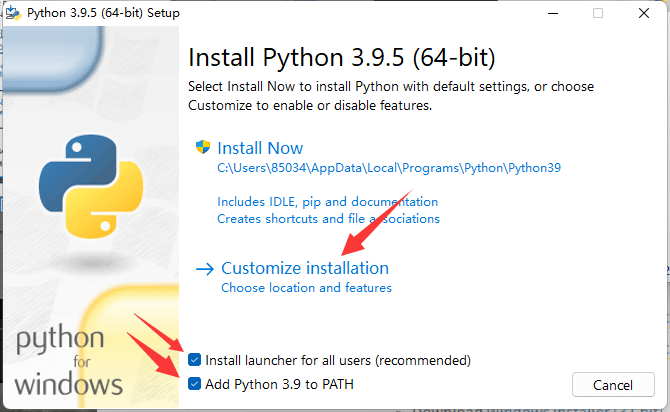Uncheck the 'Install launcher for all users' checkbox
This screenshot has width=670, height=412.
click(x=195, y=359)
